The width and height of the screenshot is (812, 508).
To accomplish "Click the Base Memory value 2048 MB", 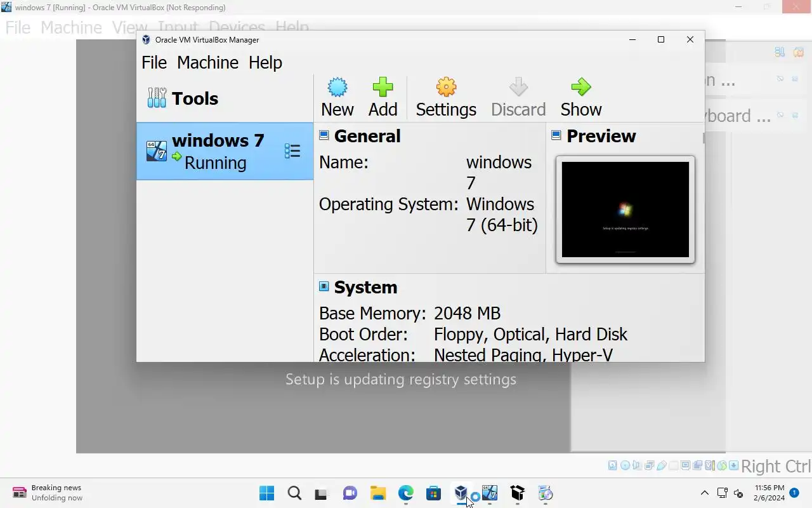I will pos(467,313).
